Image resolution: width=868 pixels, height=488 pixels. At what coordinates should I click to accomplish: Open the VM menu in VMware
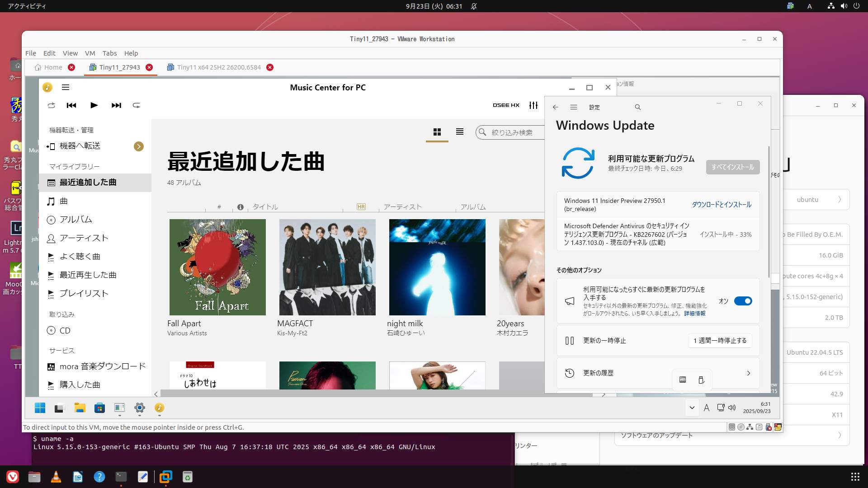tap(90, 53)
